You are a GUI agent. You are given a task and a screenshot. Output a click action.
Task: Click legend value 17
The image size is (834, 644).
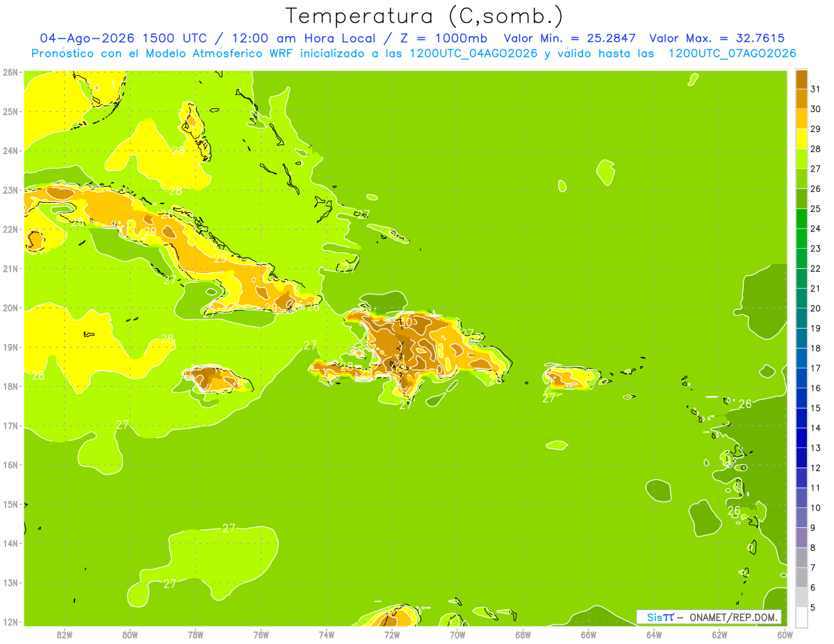[x=815, y=368]
